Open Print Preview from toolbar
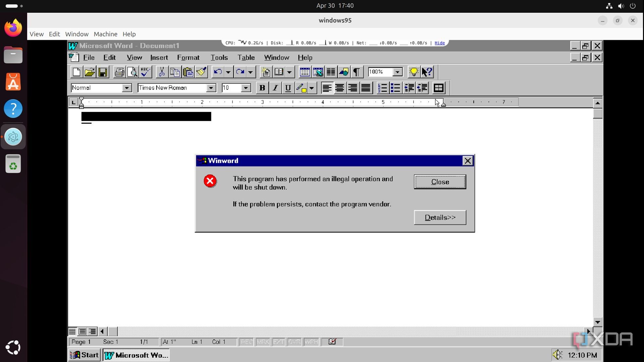The width and height of the screenshot is (644, 362). click(132, 72)
